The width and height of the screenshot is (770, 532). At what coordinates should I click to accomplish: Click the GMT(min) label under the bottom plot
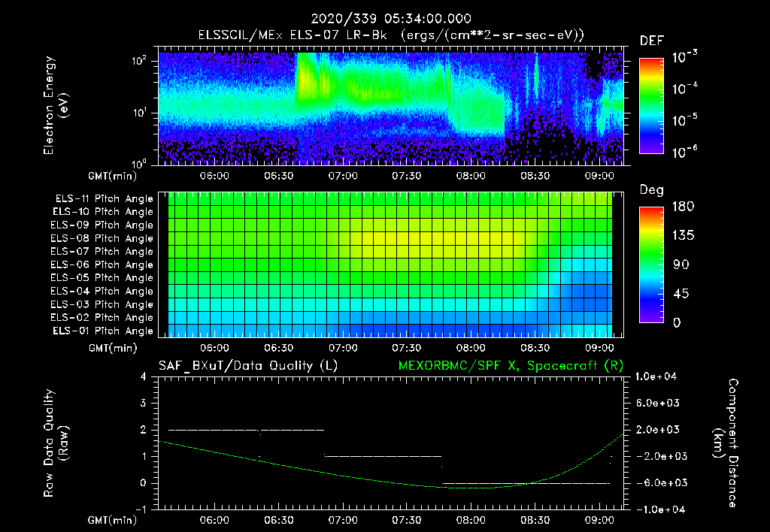pos(113,520)
